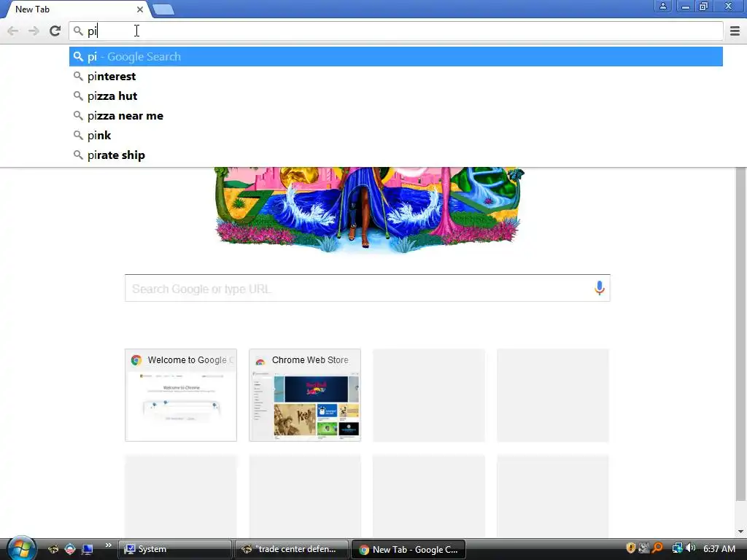This screenshot has width=747, height=560.
Task: Switch to the 'trade center defen...' taskbar window
Action: (x=291, y=549)
